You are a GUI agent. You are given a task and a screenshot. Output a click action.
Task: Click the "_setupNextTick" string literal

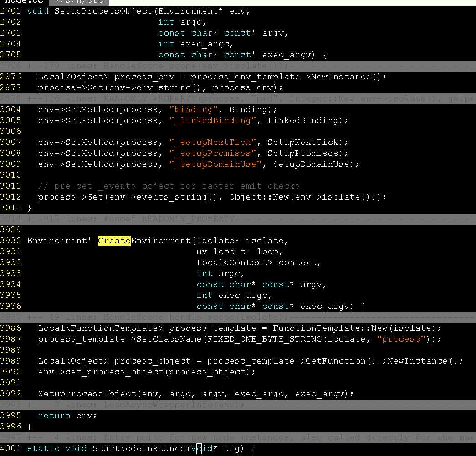[x=213, y=143]
